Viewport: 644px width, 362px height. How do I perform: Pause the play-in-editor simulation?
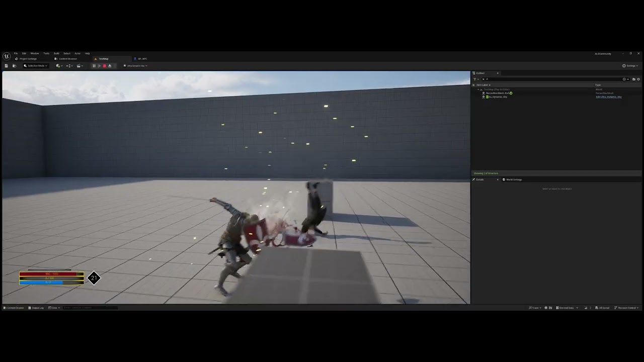pyautogui.click(x=94, y=66)
